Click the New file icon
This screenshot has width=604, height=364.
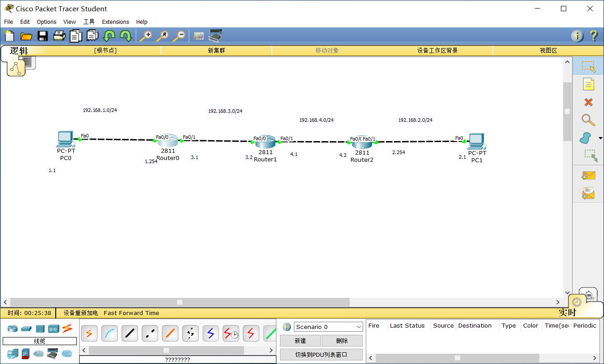click(x=9, y=36)
